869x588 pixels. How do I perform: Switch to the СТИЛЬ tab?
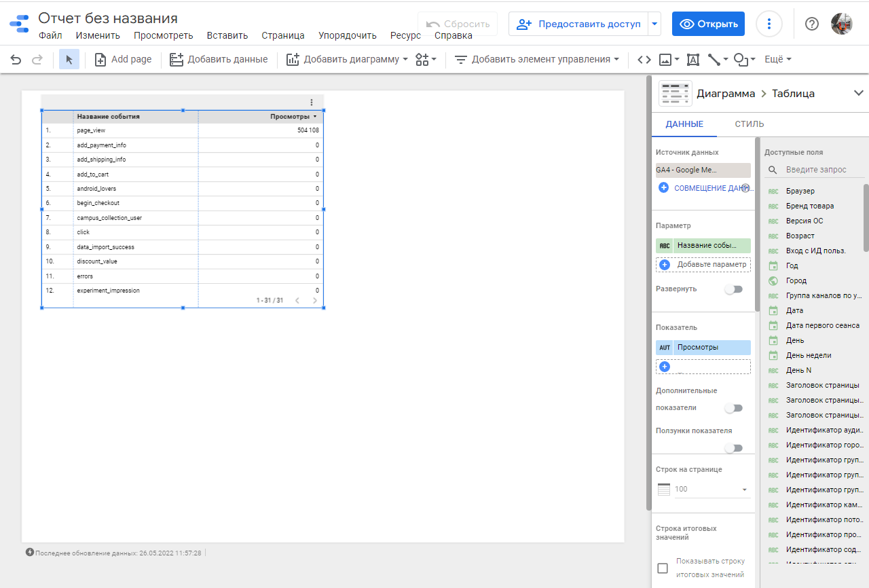pos(749,124)
